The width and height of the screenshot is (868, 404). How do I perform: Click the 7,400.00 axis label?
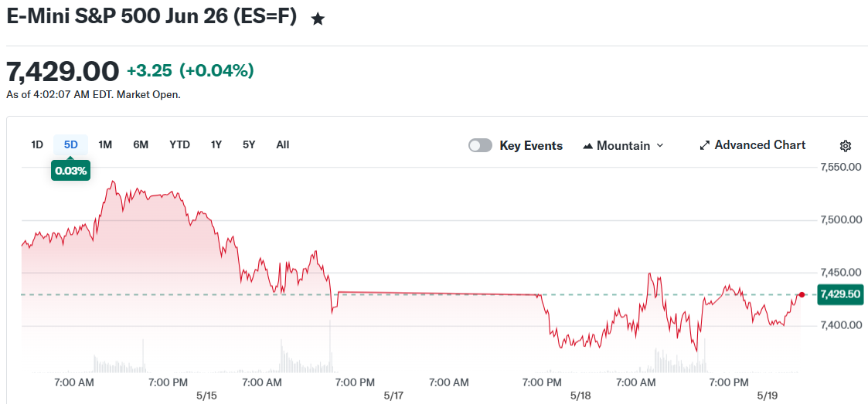pos(840,325)
